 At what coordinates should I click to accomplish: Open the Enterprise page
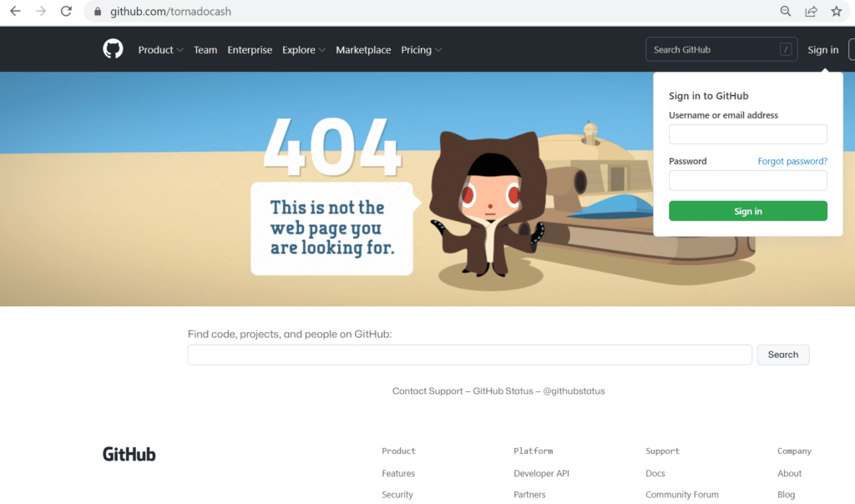point(250,49)
